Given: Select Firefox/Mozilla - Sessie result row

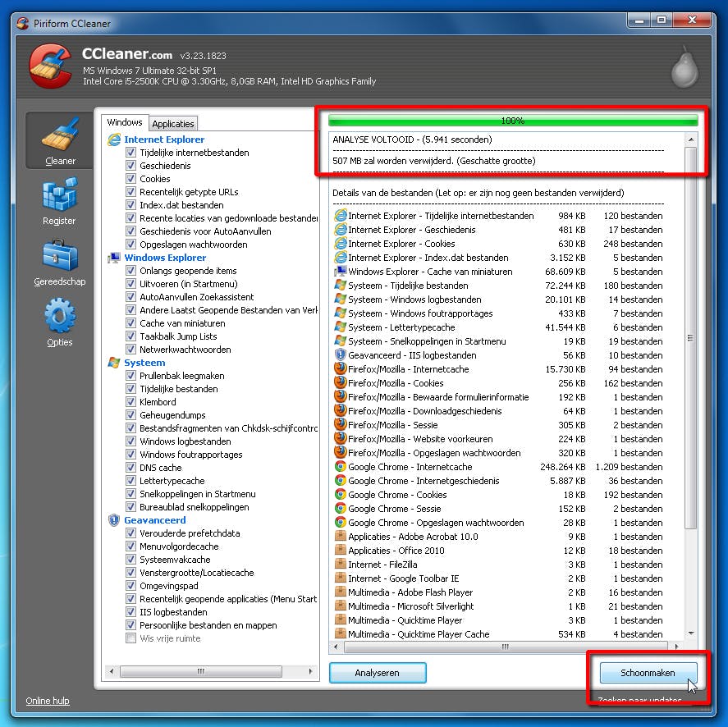Looking at the screenshot, I should (x=498, y=424).
